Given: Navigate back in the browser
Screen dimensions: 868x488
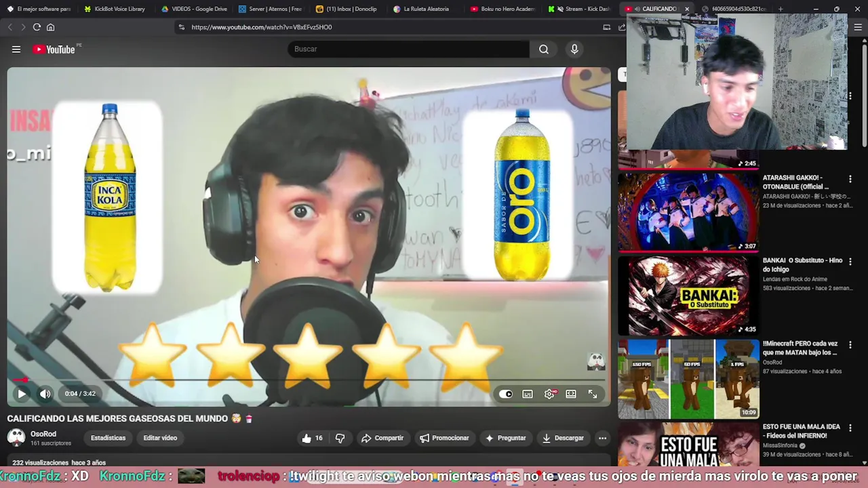Looking at the screenshot, I should (9, 27).
